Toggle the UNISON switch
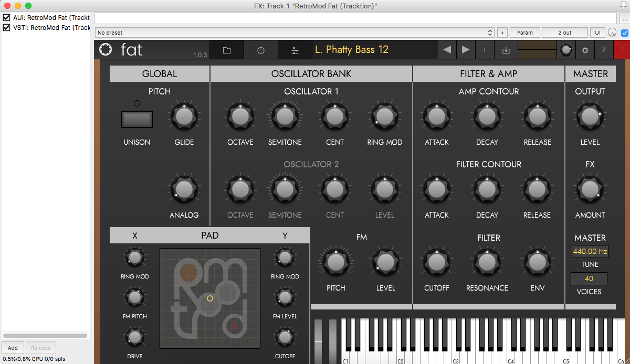This screenshot has width=630, height=364. tap(137, 119)
